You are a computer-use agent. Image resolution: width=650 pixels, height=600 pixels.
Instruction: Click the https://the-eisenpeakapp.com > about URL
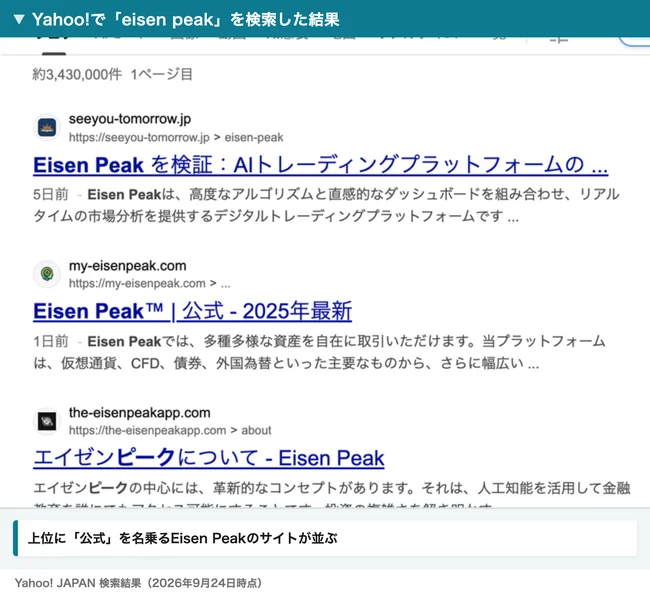[x=170, y=430]
